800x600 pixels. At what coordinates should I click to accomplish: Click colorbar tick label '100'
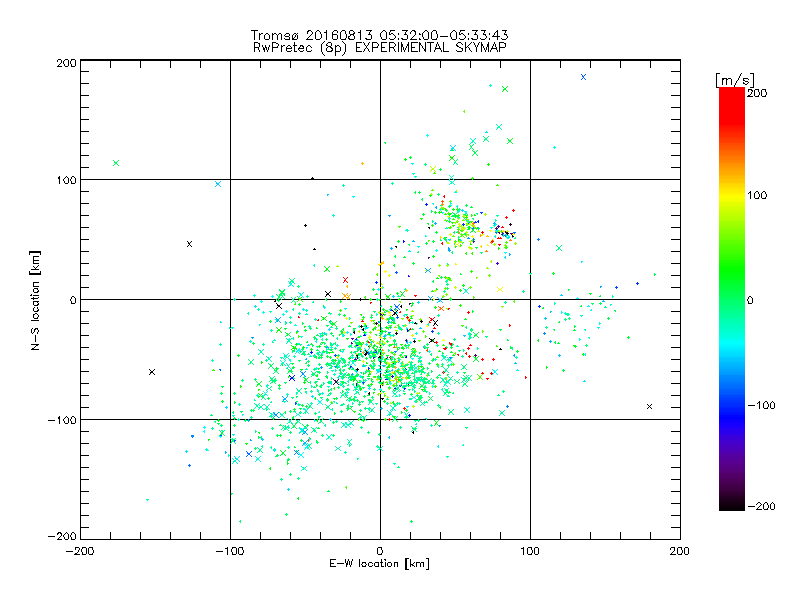pyautogui.click(x=757, y=195)
